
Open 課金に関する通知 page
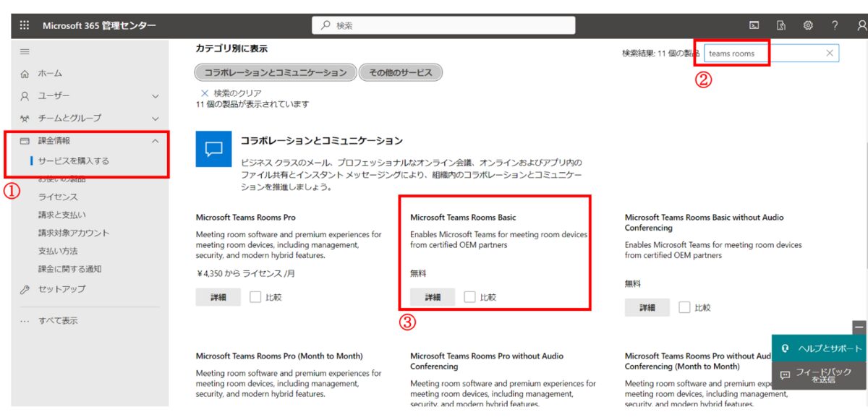(x=69, y=269)
